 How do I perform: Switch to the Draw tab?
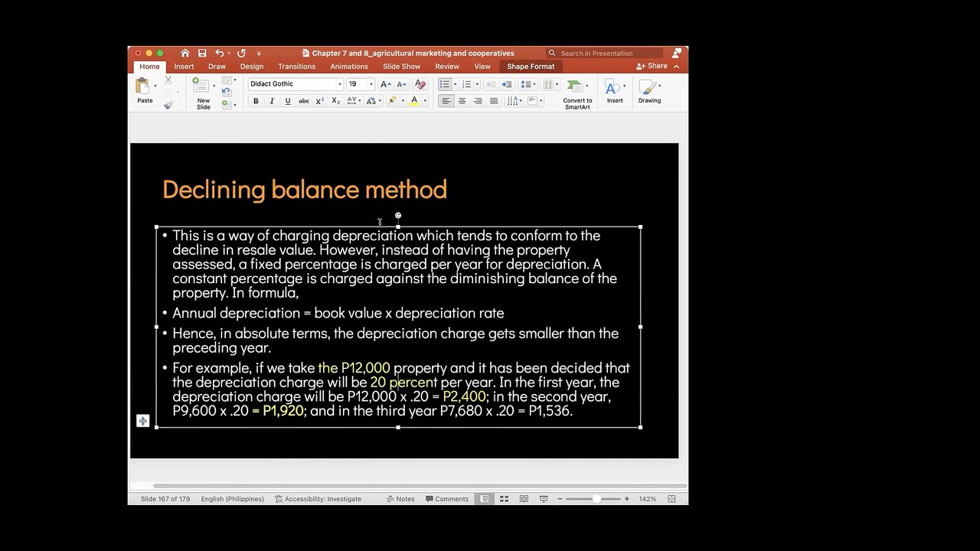click(217, 67)
